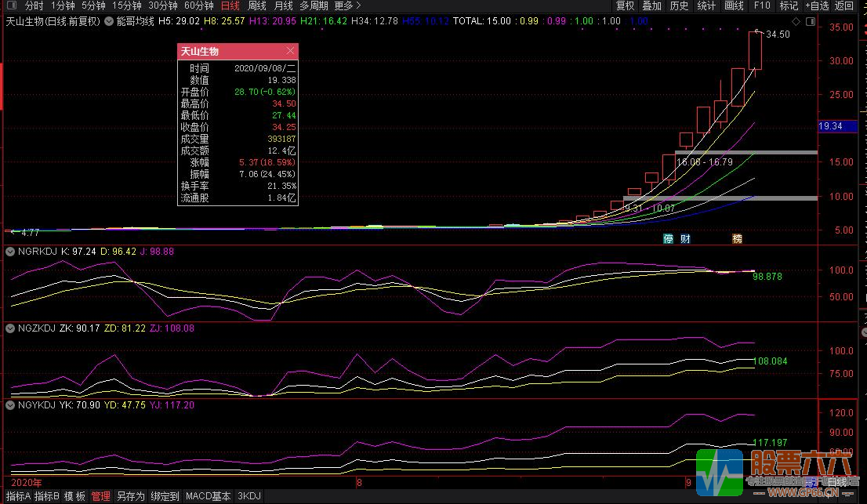Click the 34.50 high price label

(x=778, y=34)
